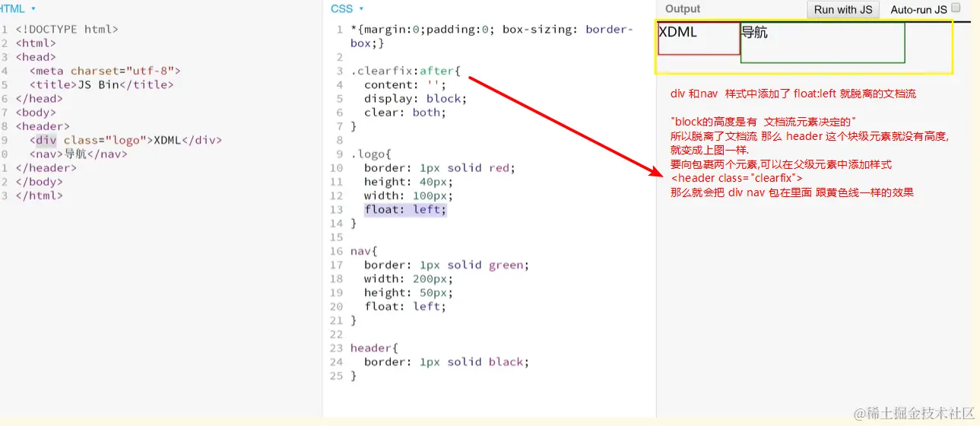
Task: Click the content: ''; CSS line
Action: click(x=405, y=84)
